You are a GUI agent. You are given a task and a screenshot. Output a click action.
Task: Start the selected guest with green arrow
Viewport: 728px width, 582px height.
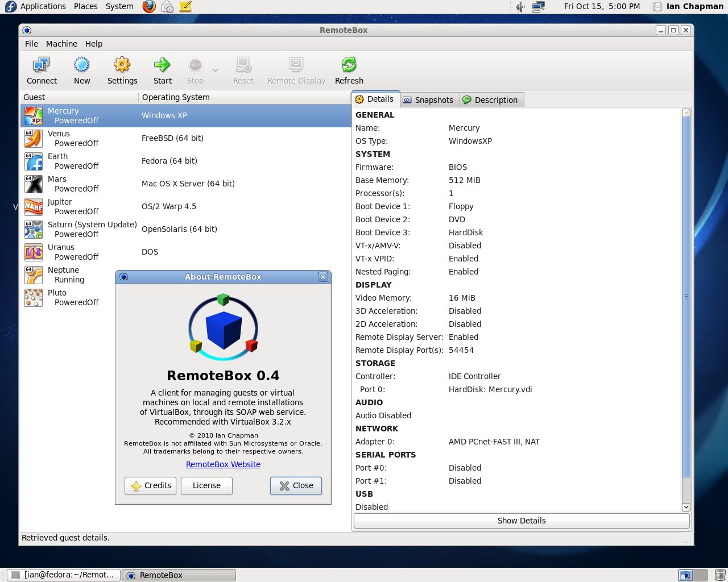click(162, 65)
